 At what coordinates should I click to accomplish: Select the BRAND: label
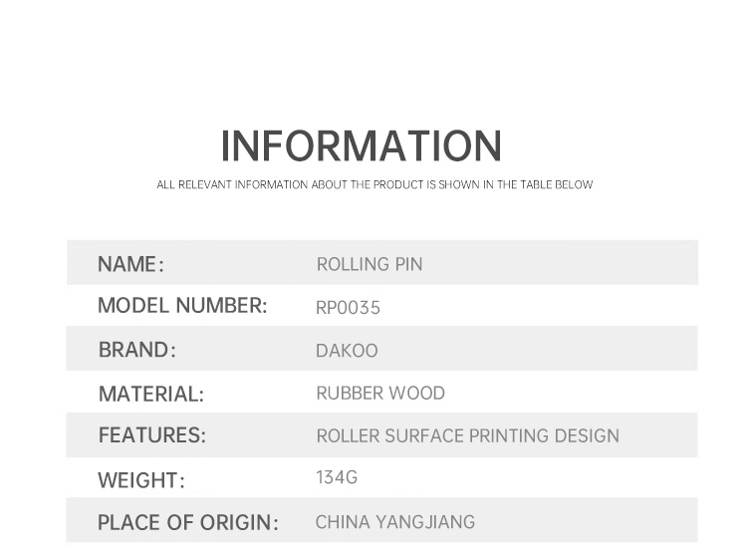pos(136,350)
